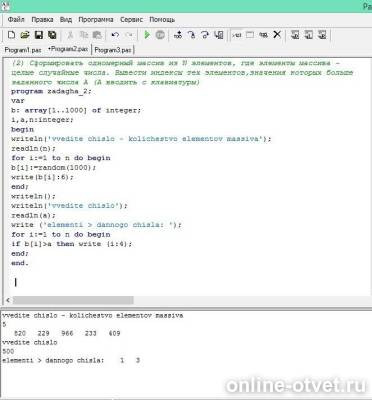Click the compile icon right of stop

pos(178,35)
